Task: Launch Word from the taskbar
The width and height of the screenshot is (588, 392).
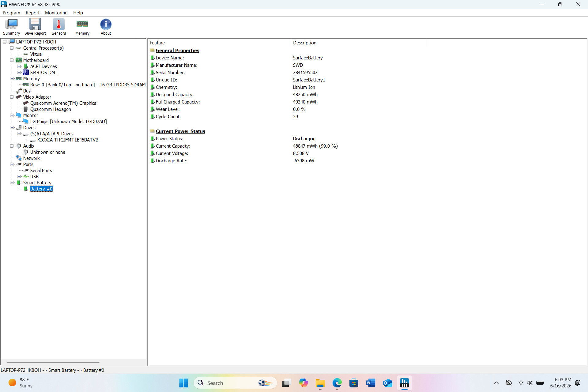Action: (x=371, y=383)
